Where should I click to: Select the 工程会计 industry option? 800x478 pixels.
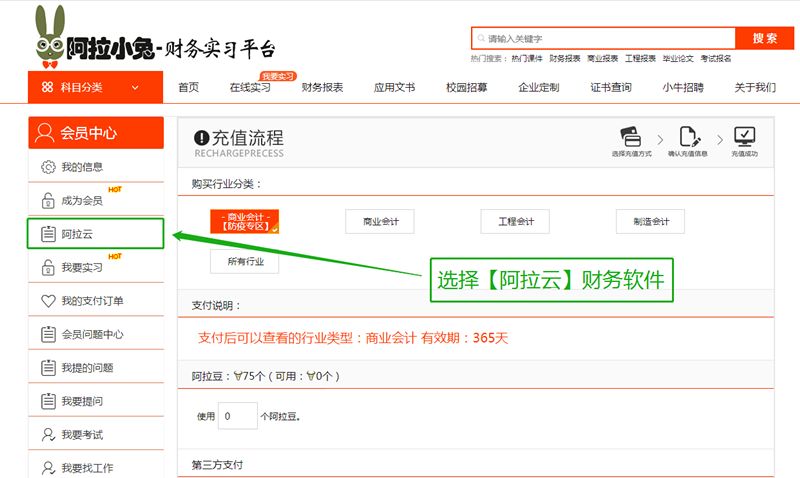click(515, 221)
